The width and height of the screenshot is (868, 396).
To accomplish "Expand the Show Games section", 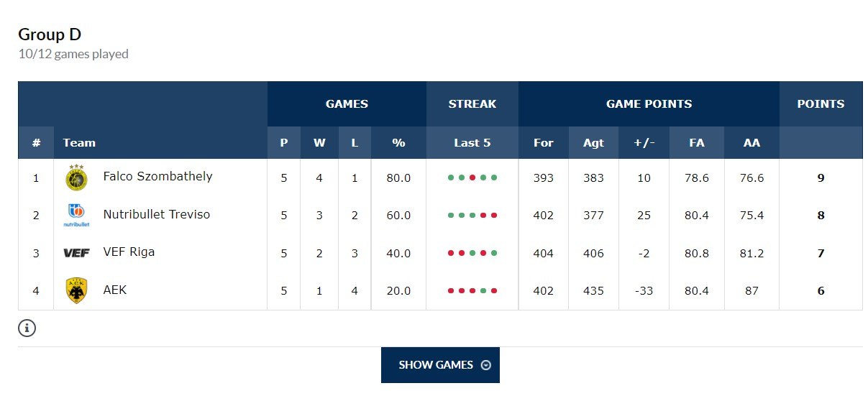I will point(439,365).
